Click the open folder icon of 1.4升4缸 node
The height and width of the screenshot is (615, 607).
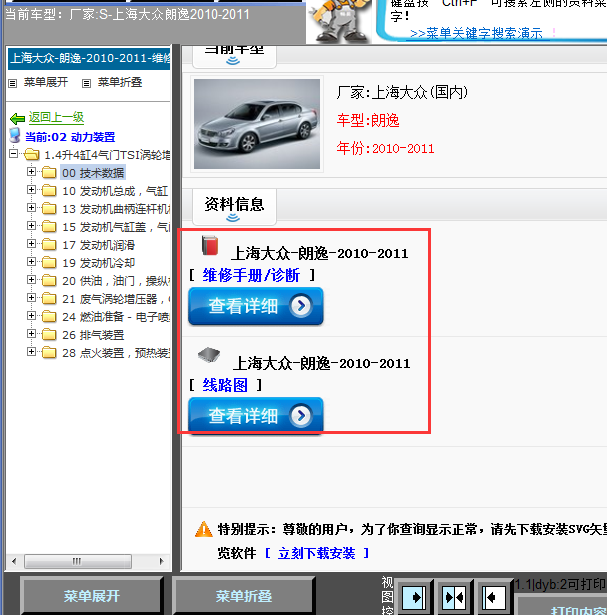32,155
